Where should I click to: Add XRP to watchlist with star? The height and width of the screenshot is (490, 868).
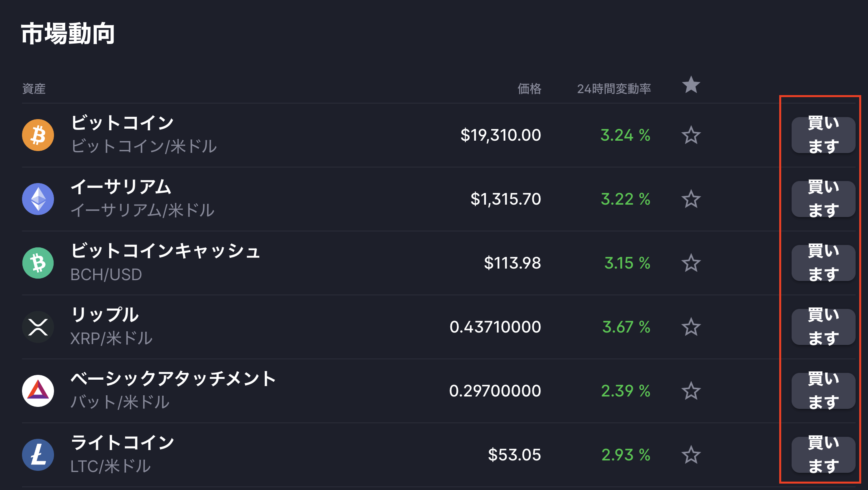point(691,327)
